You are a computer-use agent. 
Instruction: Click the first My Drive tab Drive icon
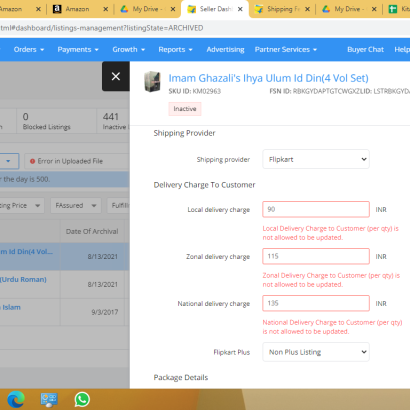click(x=124, y=9)
